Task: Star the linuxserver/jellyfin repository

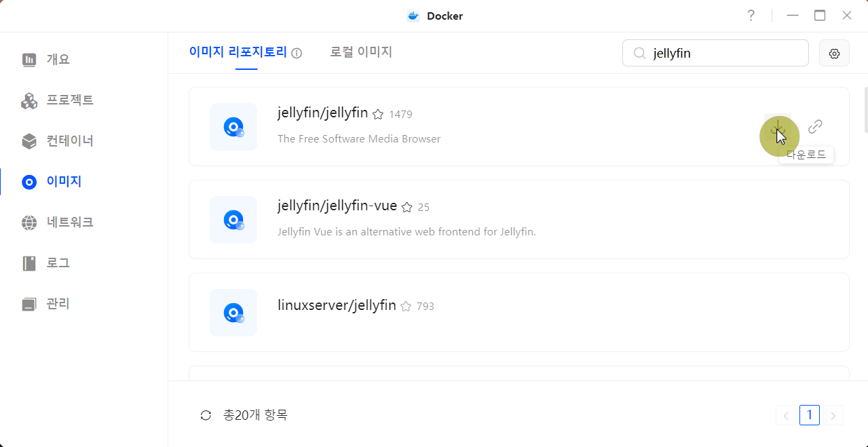Action: tap(406, 306)
